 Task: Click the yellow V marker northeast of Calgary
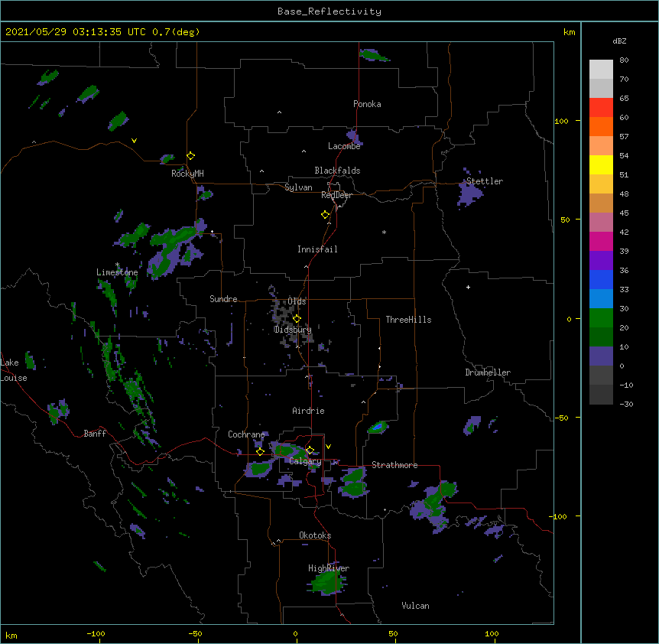point(328,447)
